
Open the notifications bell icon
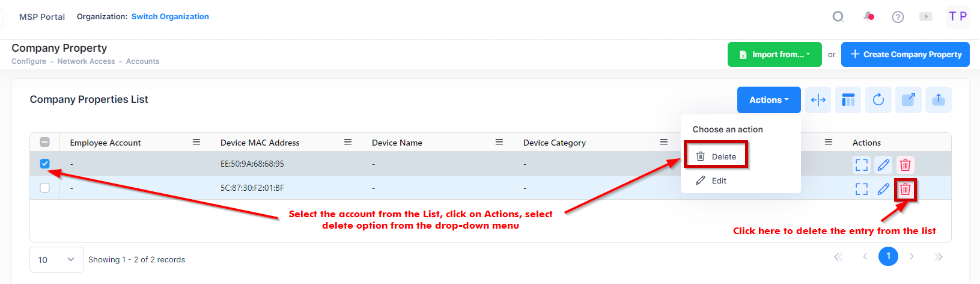coord(869,17)
